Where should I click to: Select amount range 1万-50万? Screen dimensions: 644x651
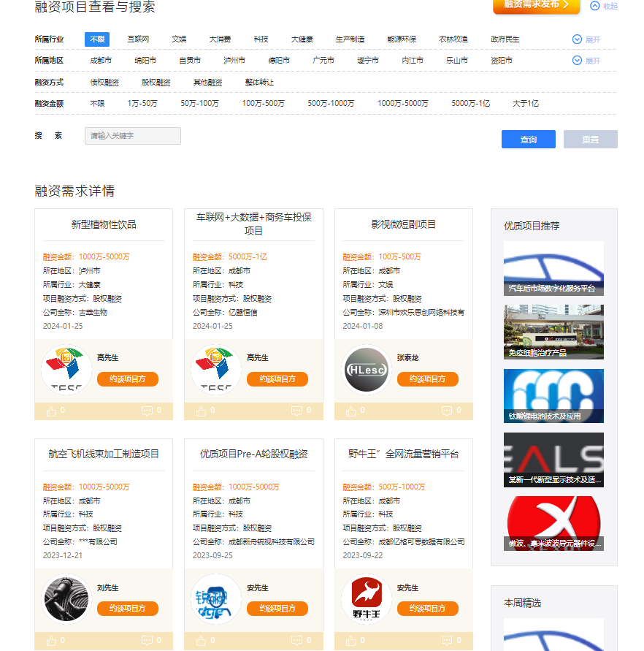tap(142, 103)
